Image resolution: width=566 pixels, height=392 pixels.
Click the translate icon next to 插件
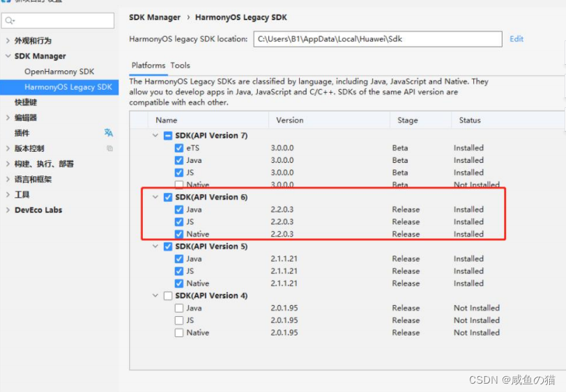pyautogui.click(x=108, y=133)
